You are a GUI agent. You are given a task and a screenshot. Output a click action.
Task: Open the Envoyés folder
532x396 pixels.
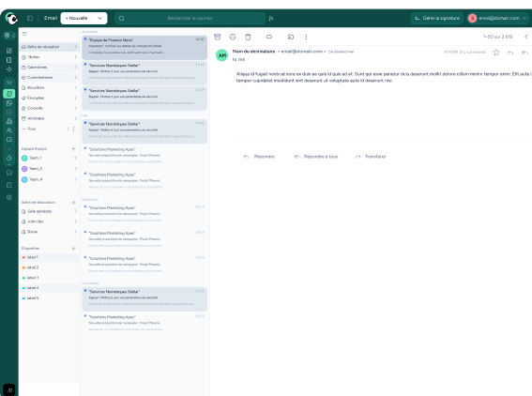point(49,98)
